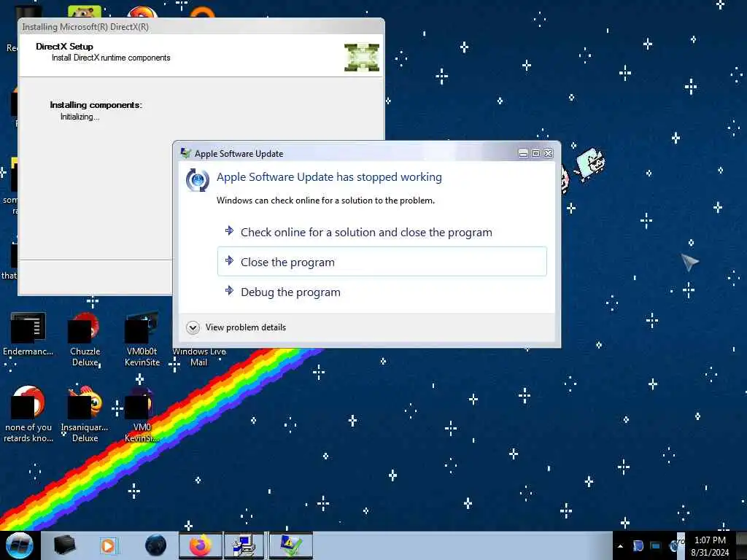Select the Insaniquar... Deluxe fish desktop icon

[x=85, y=413]
